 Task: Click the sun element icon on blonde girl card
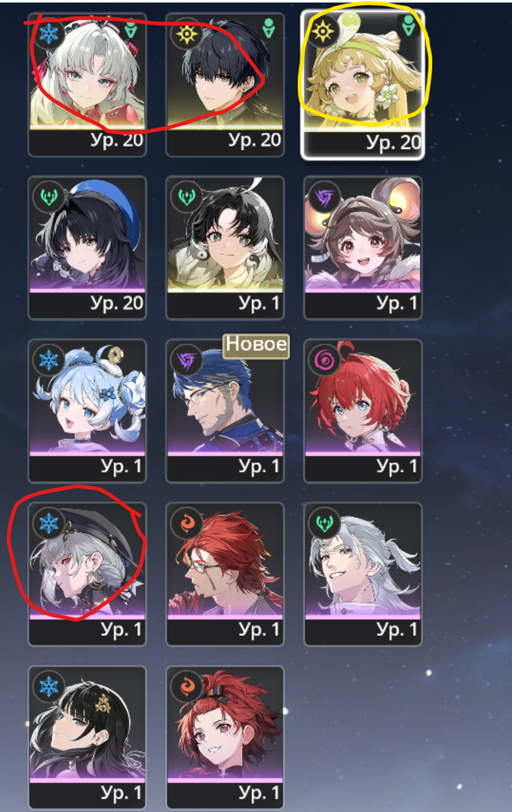point(324,31)
